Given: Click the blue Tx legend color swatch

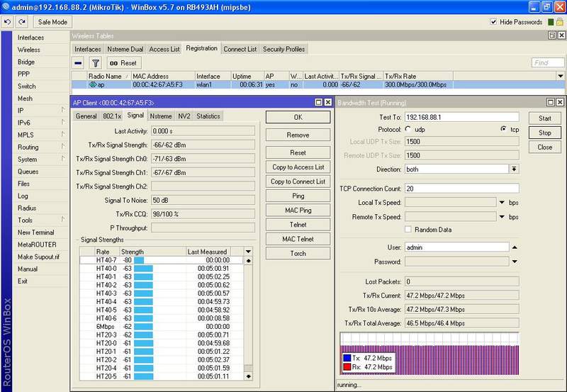Looking at the screenshot, I should point(347,358).
